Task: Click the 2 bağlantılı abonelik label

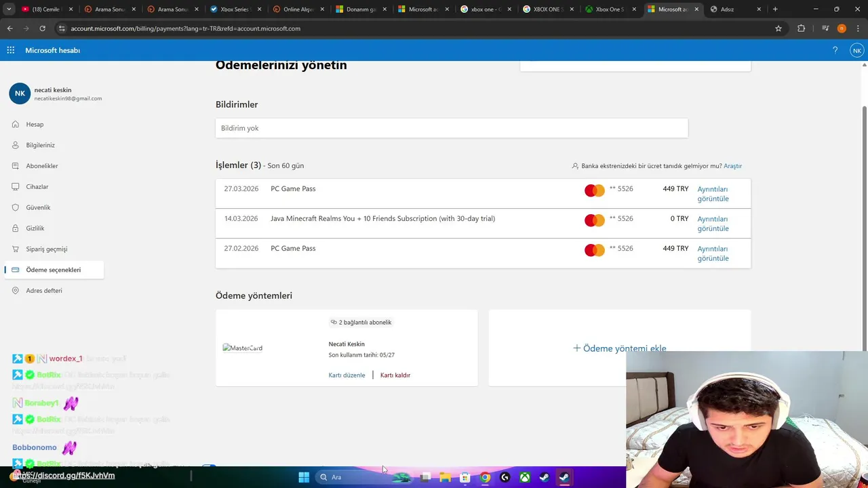Action: click(x=365, y=323)
